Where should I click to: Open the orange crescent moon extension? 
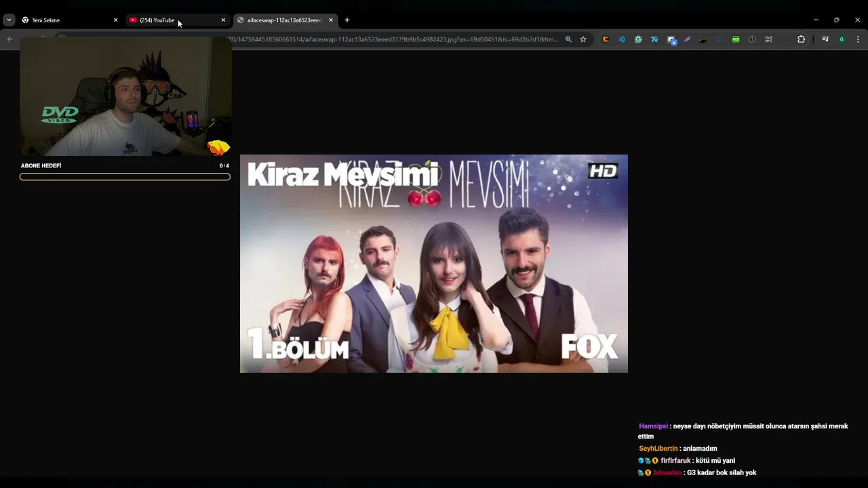pyautogui.click(x=606, y=39)
